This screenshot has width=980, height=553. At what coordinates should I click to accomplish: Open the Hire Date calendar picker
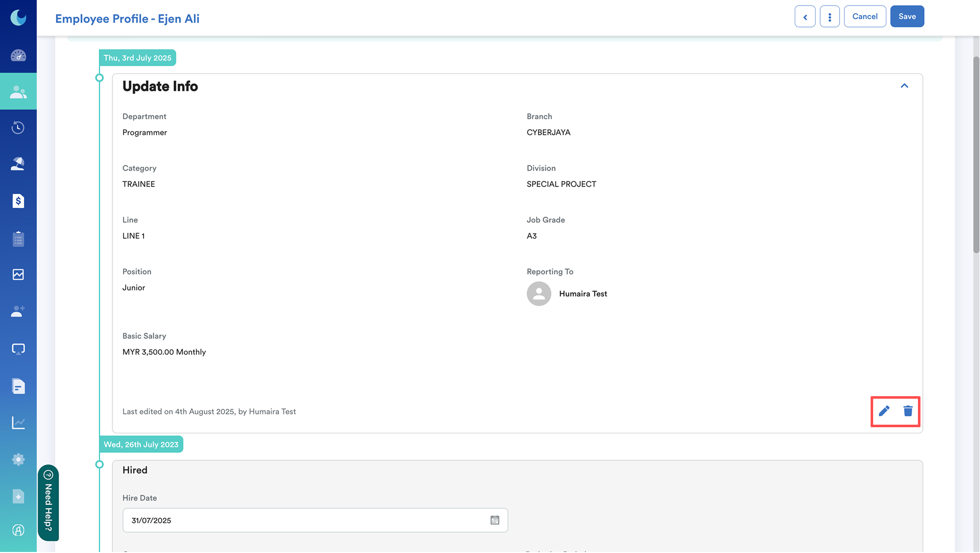(x=495, y=520)
